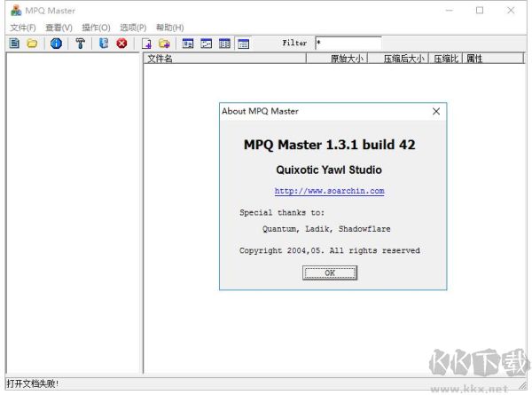Viewport: 532px width, 395px height.
Task: Open the 选项(P) menu
Action: point(133,28)
